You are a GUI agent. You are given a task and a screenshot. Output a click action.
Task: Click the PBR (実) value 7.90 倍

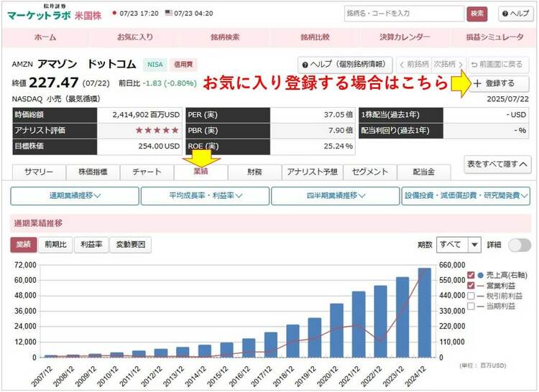(341, 131)
